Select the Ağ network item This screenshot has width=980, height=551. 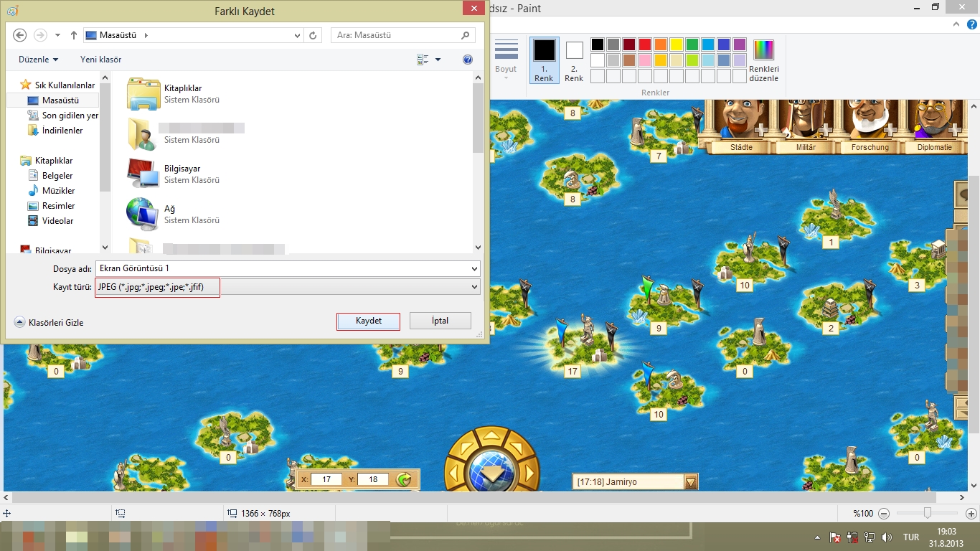172,215
